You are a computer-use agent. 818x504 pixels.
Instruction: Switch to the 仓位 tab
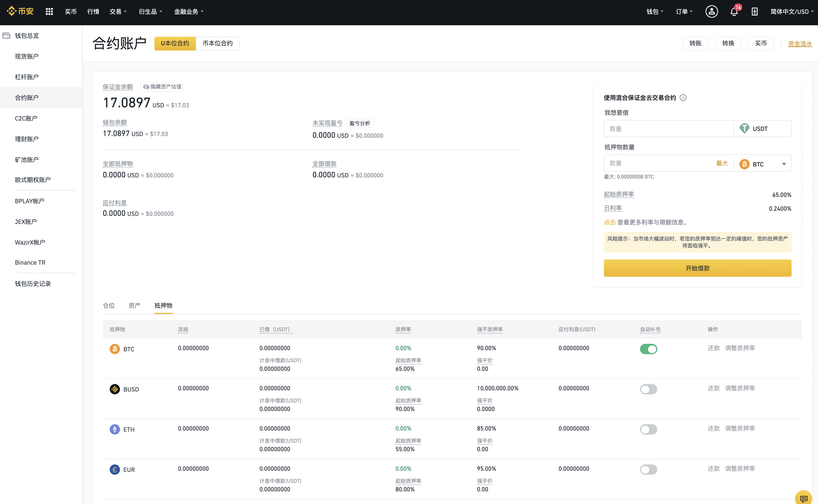pos(109,305)
